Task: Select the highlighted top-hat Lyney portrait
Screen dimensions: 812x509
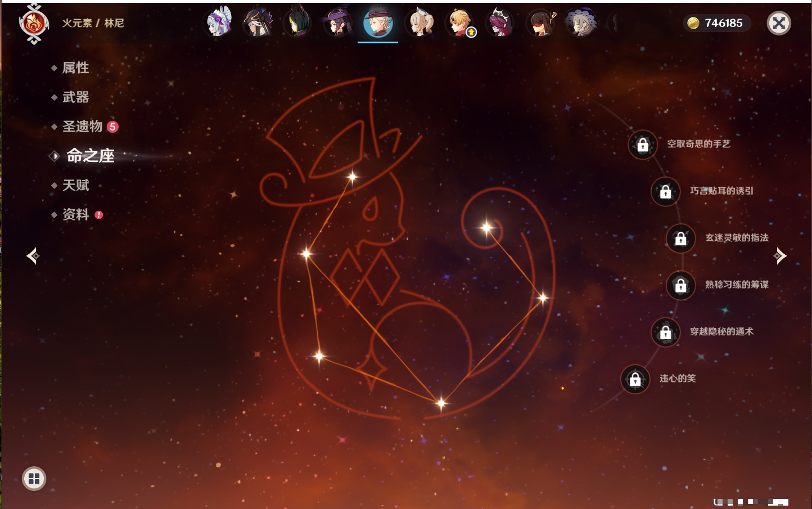Action: point(378,22)
